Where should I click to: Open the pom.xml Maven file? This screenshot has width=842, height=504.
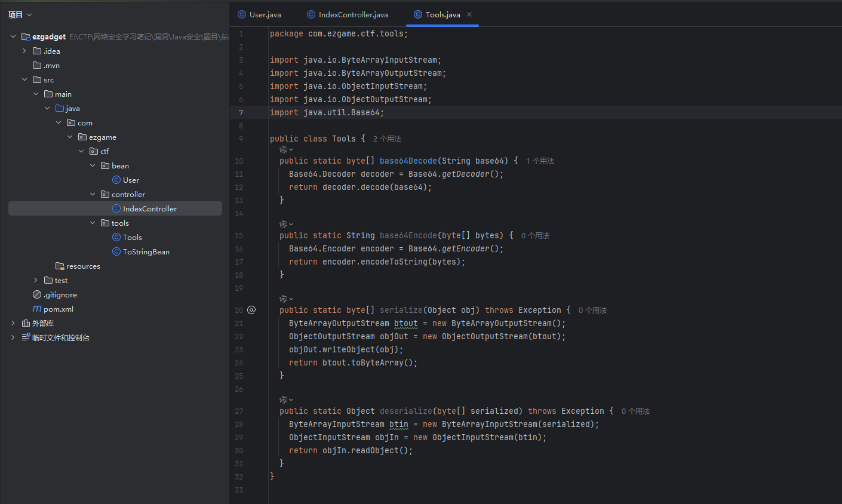coord(58,309)
